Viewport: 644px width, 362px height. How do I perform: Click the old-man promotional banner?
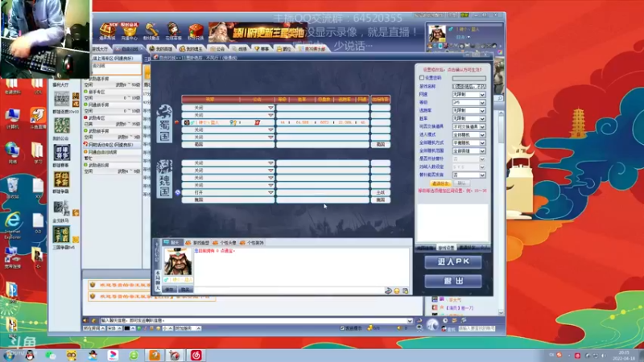(x=258, y=32)
